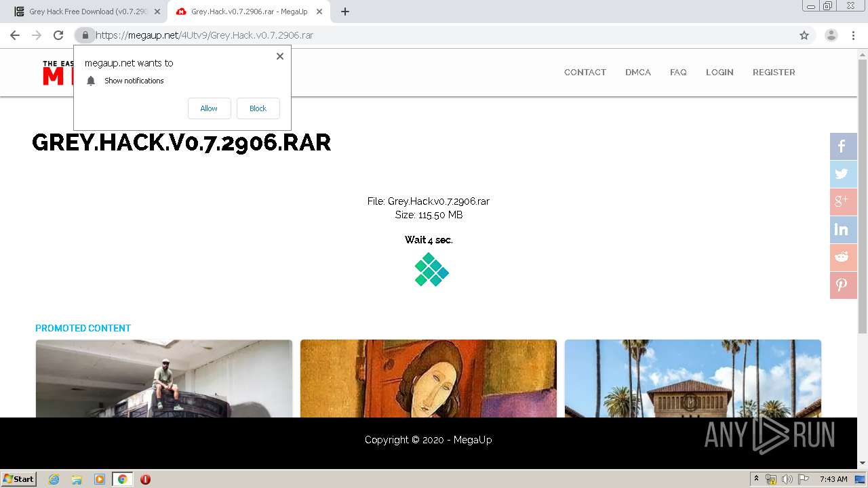
Task: Open promoted thumbnail with palm trees building
Action: tap(693, 378)
